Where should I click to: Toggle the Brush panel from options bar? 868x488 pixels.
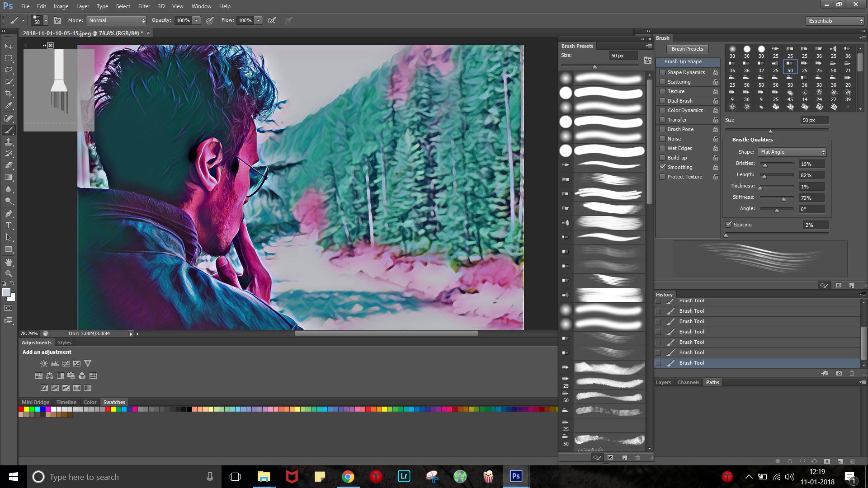(57, 20)
